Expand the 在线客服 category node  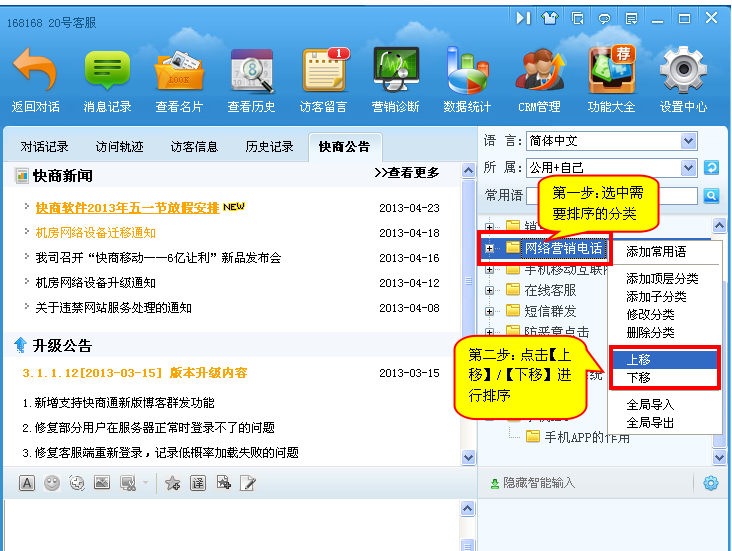pyautogui.click(x=490, y=290)
